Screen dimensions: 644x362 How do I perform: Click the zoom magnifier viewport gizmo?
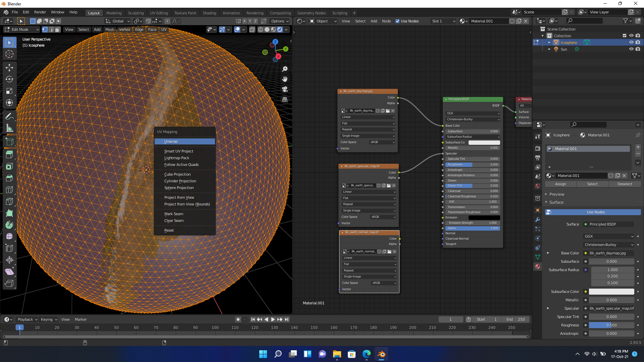285,69
